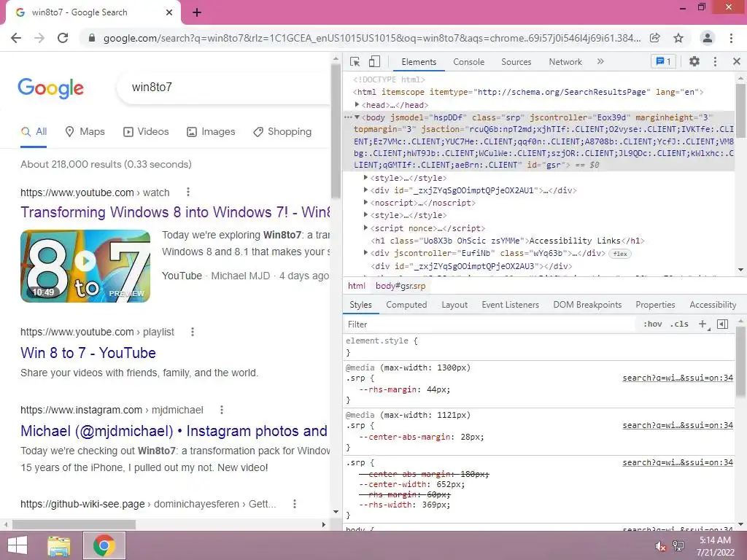Image resolution: width=747 pixels, height=560 pixels.
Task: Open options for github-wiki-see.page result
Action: click(295, 503)
